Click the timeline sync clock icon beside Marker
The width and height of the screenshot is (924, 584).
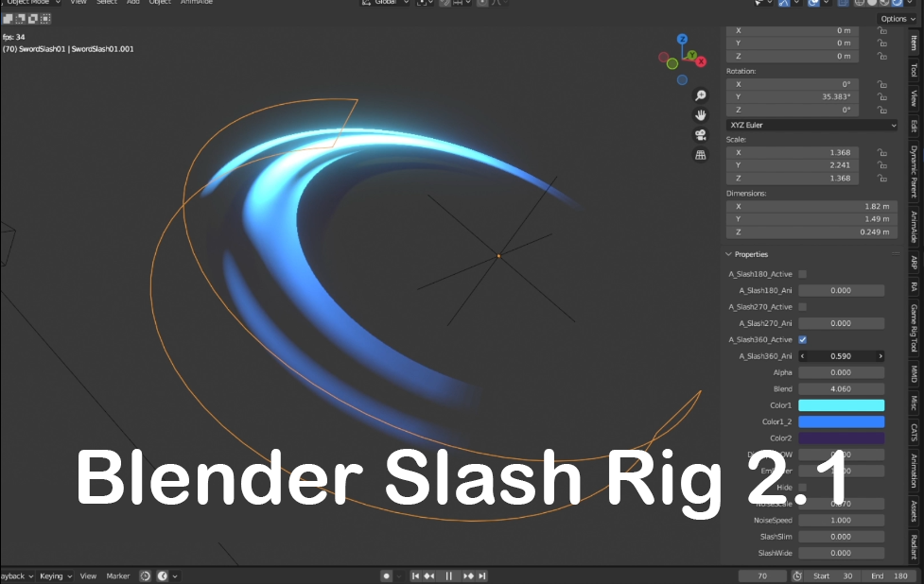[145, 575]
